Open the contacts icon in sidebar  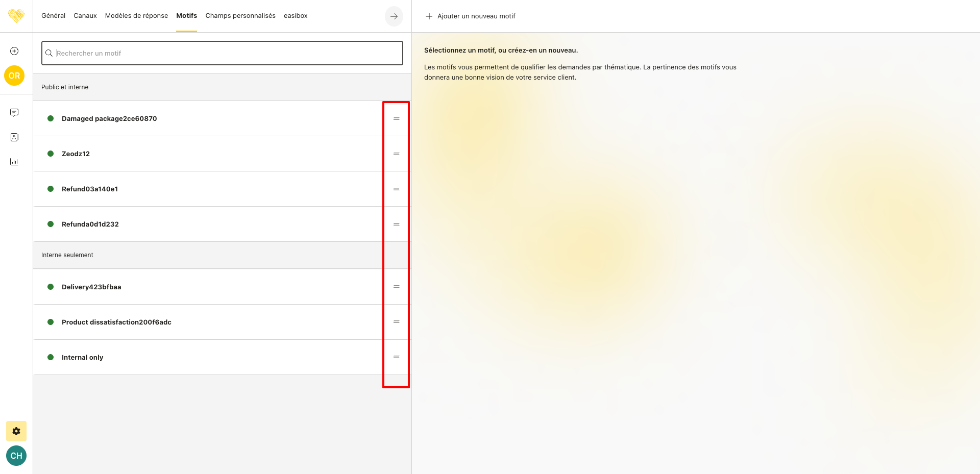click(14, 137)
